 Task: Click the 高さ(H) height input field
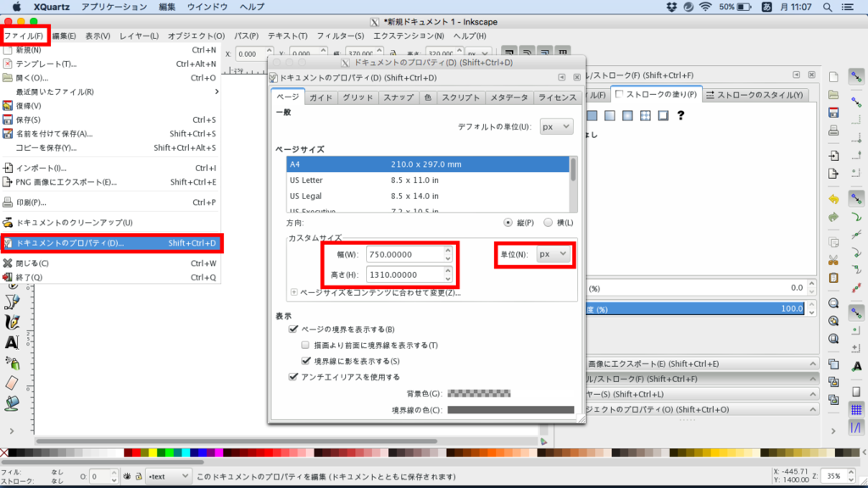[x=409, y=274]
